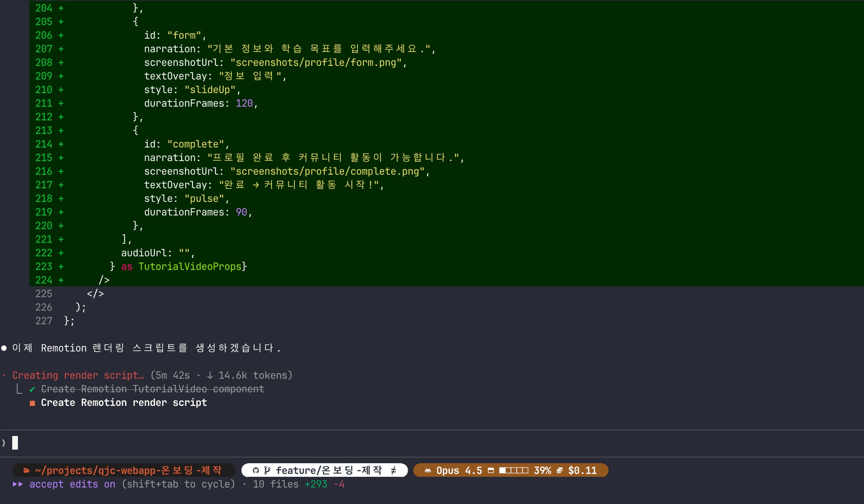Click the context usage bar at 39%
Viewport: 864px width, 504px height.
click(514, 470)
